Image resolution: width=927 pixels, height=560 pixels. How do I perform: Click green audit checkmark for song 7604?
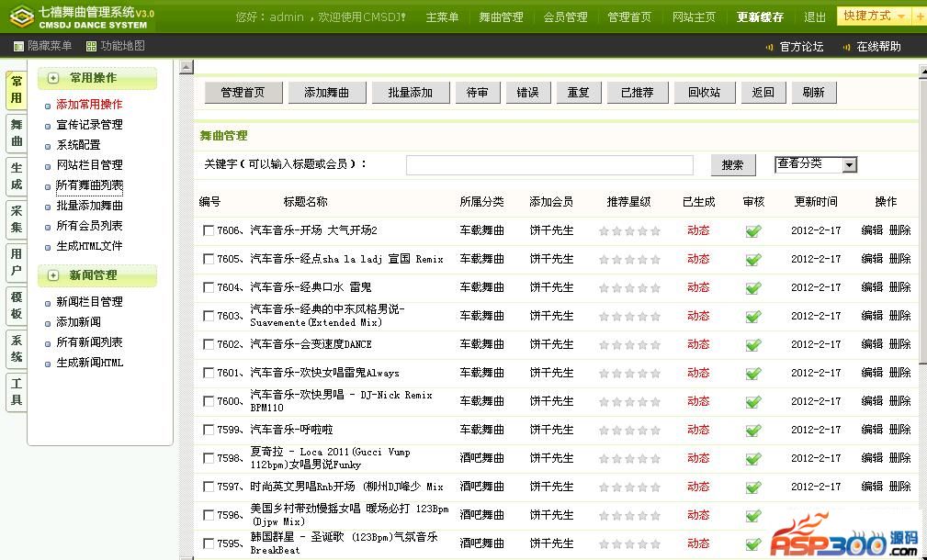click(x=753, y=287)
